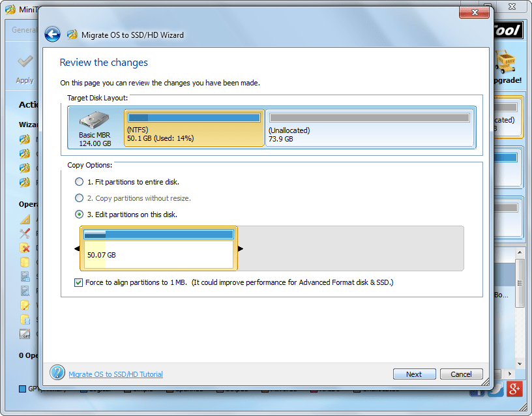Click the back arrow in the wizard dialog
The height and width of the screenshot is (416, 532).
(52, 34)
